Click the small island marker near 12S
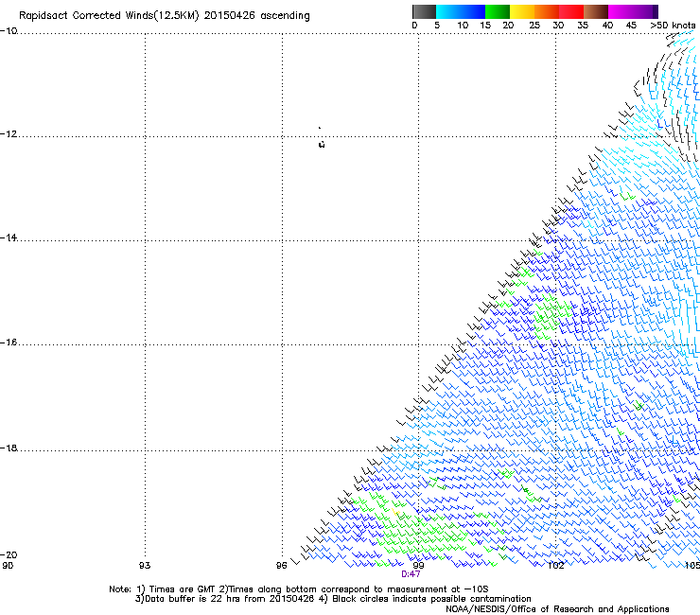This screenshot has height=615, width=700. click(322, 144)
